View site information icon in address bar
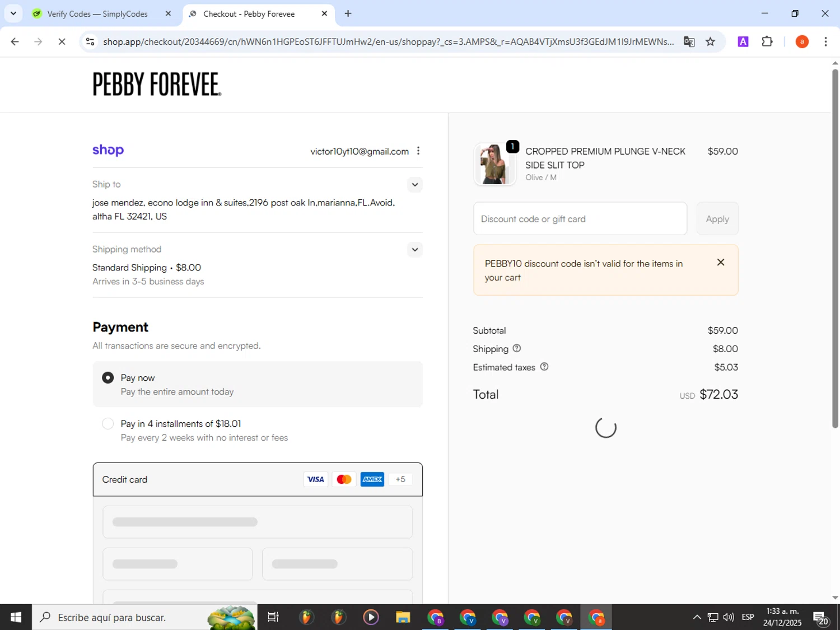 (90, 41)
